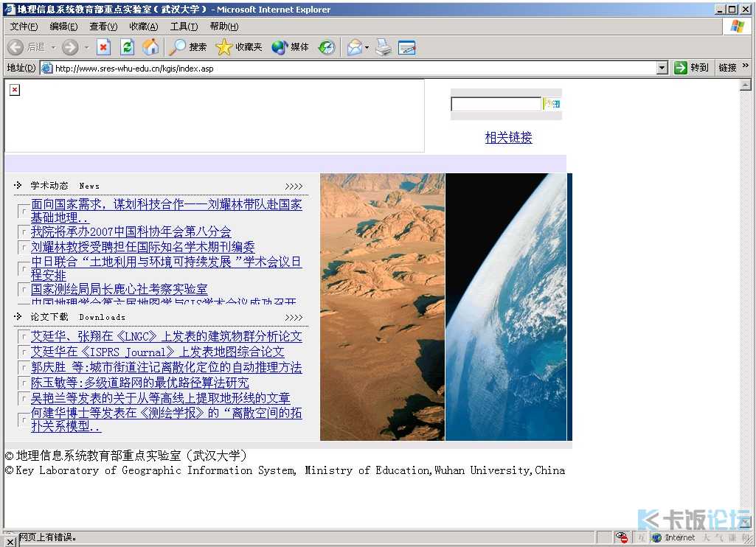
Task: Click the desert mountains photo
Action: [x=382, y=307]
